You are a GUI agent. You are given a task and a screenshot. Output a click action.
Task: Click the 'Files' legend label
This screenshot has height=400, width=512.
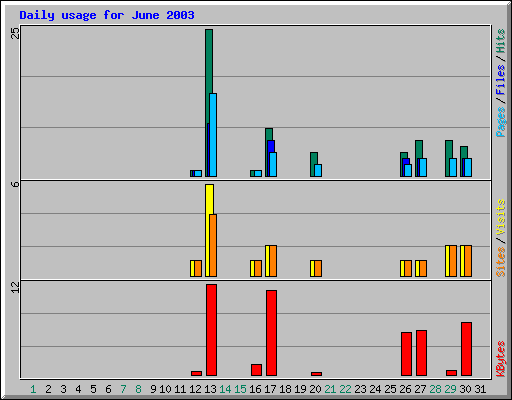coord(501,80)
